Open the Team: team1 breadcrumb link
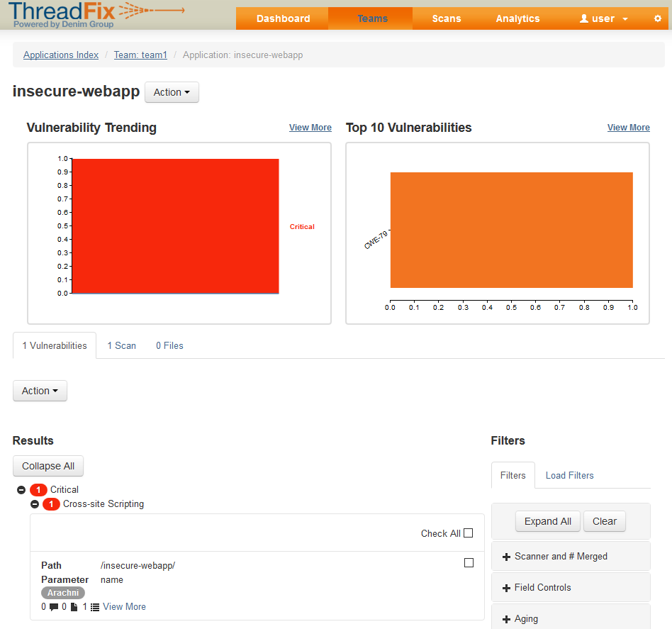Viewport: 672px width, 629px height. [140, 55]
